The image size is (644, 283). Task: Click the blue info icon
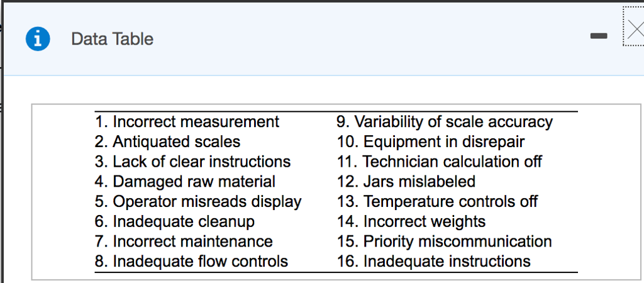pos(38,39)
